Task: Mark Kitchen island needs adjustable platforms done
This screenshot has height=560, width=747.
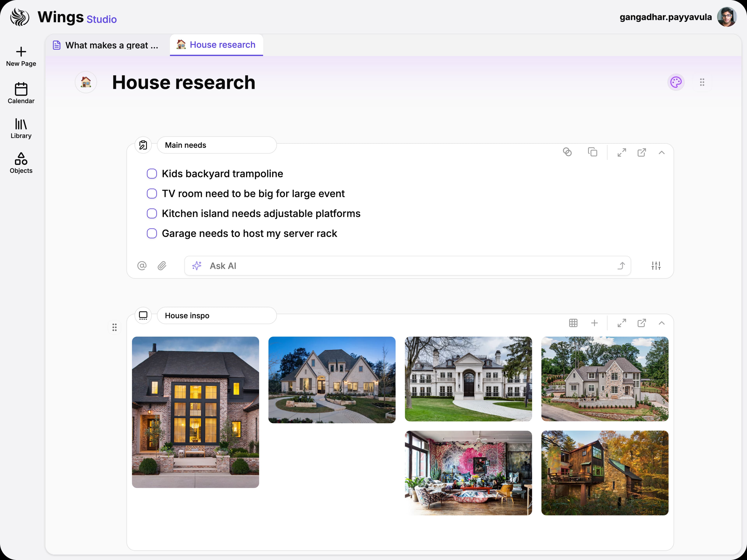Action: pos(152,213)
